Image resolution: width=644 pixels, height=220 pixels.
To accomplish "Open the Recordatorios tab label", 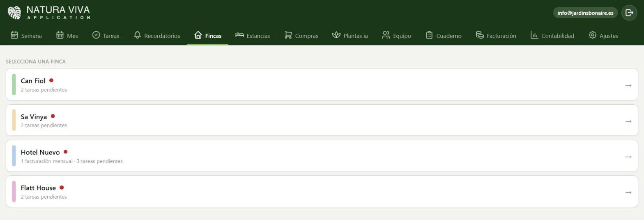I will 162,36.
